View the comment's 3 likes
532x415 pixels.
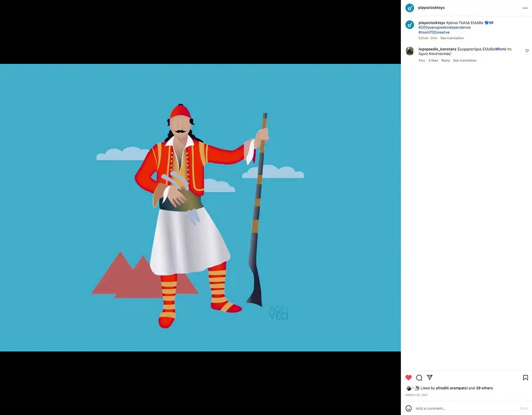pos(433,60)
